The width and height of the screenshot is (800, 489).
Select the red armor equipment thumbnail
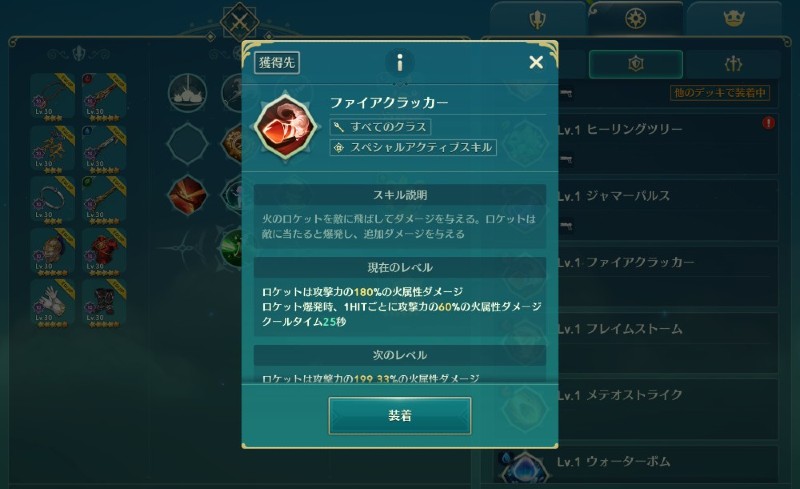(104, 251)
